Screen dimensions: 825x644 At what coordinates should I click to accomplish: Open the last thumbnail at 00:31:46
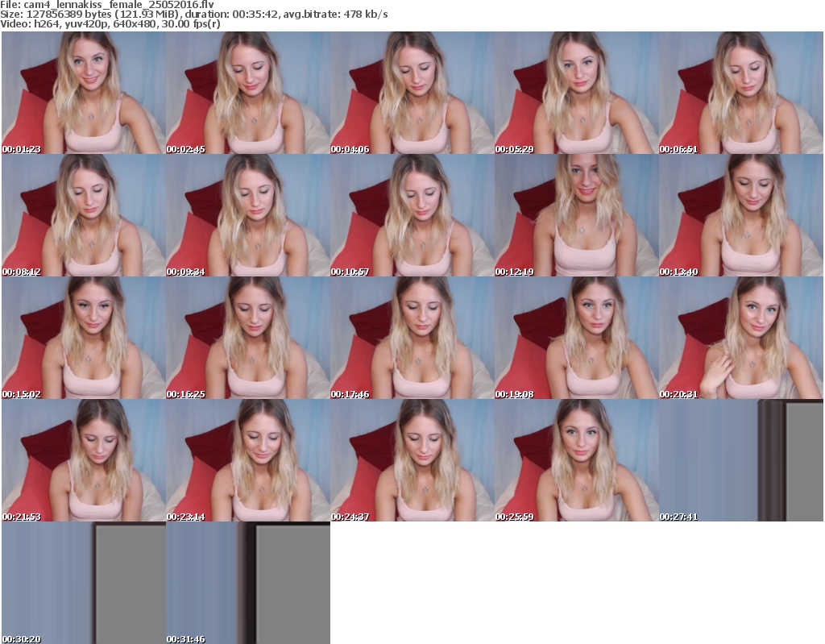point(248,583)
